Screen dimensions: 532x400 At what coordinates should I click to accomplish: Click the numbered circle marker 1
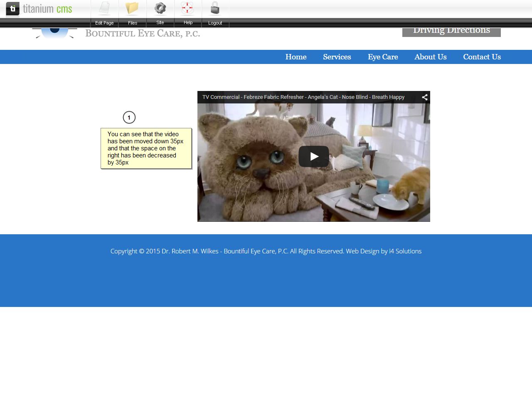tap(129, 118)
